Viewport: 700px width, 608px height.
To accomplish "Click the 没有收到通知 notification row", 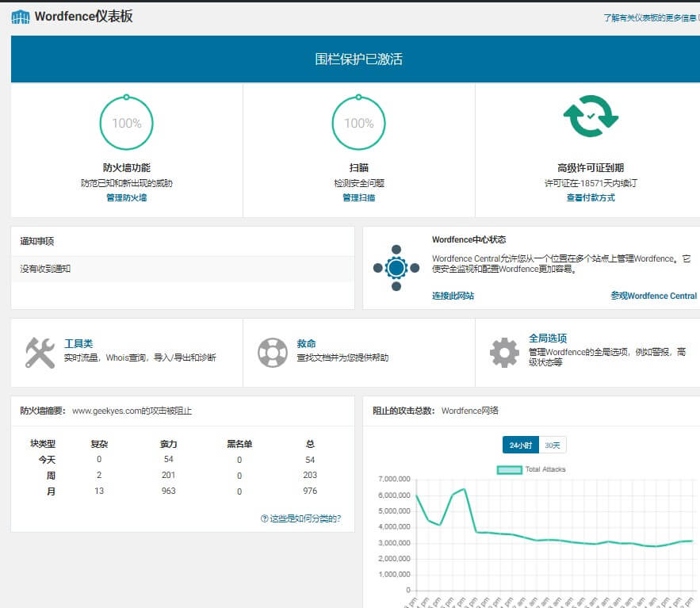I will pyautogui.click(x=181, y=269).
